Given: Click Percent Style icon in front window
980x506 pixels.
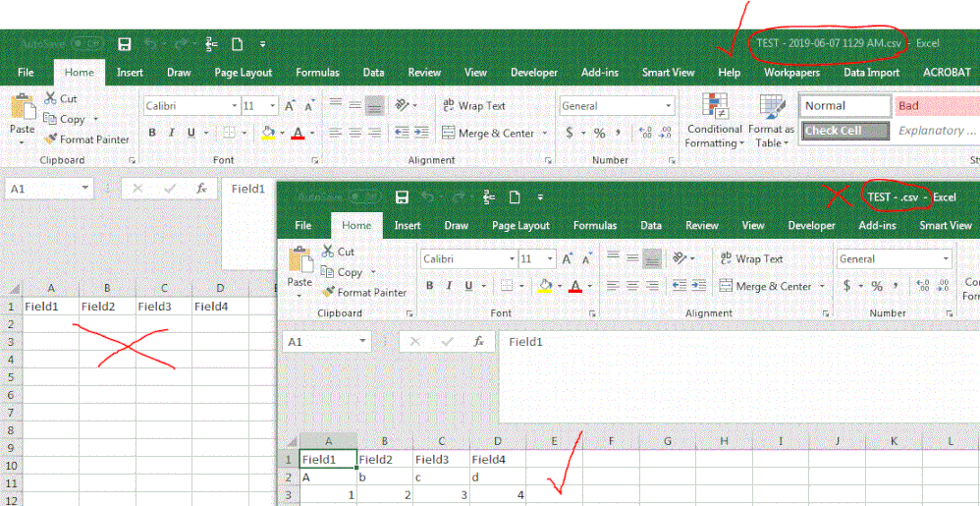Looking at the screenshot, I should coord(877,286).
